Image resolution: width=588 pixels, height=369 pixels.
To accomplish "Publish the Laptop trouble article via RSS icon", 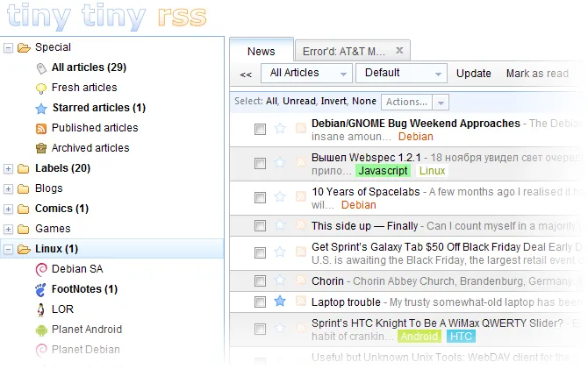I will click(301, 301).
